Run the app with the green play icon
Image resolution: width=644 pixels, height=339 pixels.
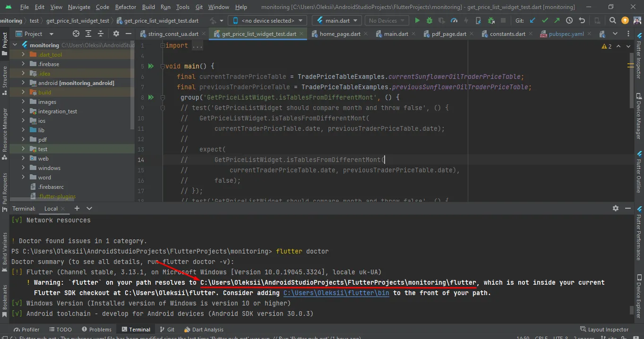pos(417,21)
